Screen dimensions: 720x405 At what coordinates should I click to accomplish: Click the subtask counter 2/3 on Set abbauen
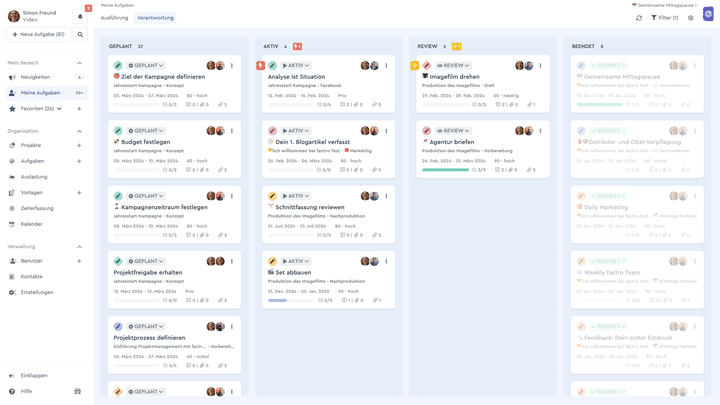325,300
